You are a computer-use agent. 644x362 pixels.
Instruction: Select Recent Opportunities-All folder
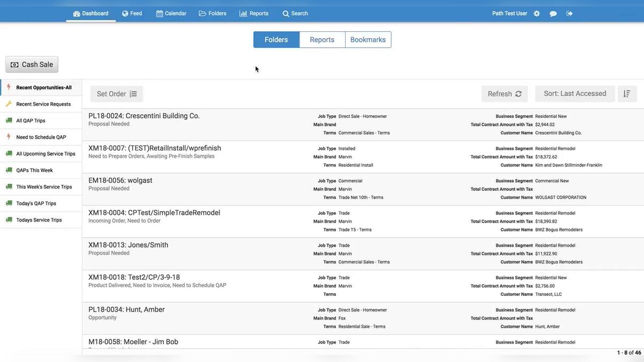[41, 88]
